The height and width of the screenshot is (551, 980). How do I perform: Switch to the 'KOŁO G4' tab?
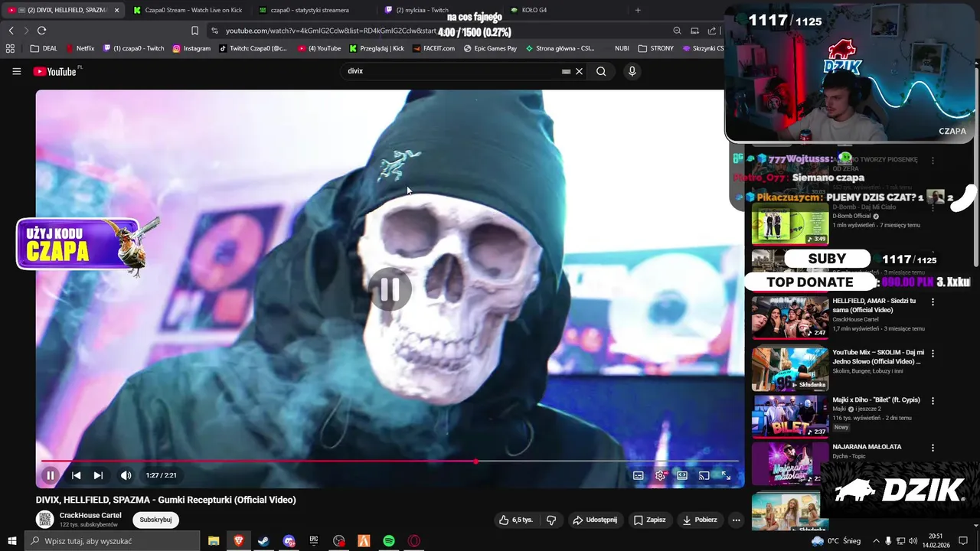[x=529, y=10]
